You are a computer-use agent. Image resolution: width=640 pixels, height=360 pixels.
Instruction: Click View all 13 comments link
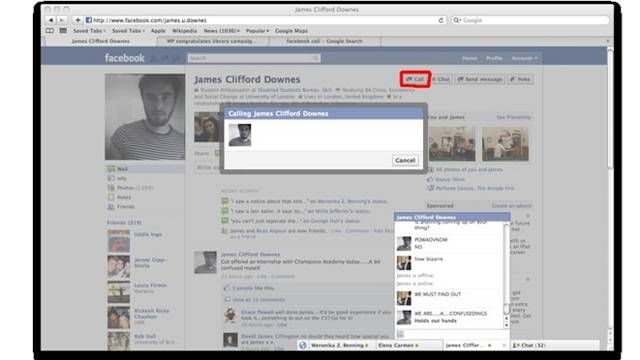(259, 300)
